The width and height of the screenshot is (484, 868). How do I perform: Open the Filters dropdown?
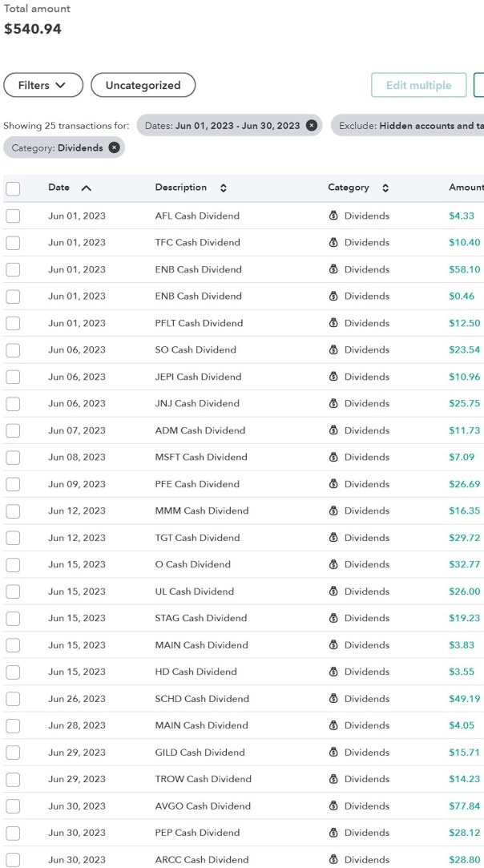click(x=43, y=85)
